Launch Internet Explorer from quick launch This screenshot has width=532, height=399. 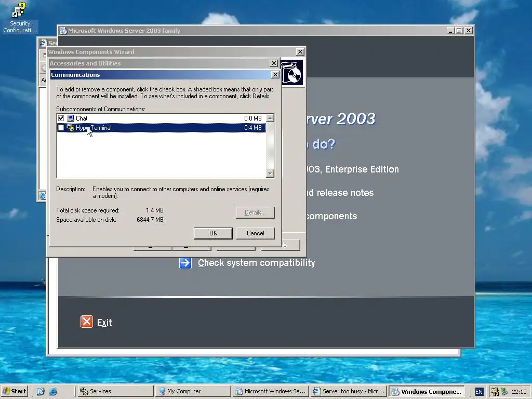(53, 392)
